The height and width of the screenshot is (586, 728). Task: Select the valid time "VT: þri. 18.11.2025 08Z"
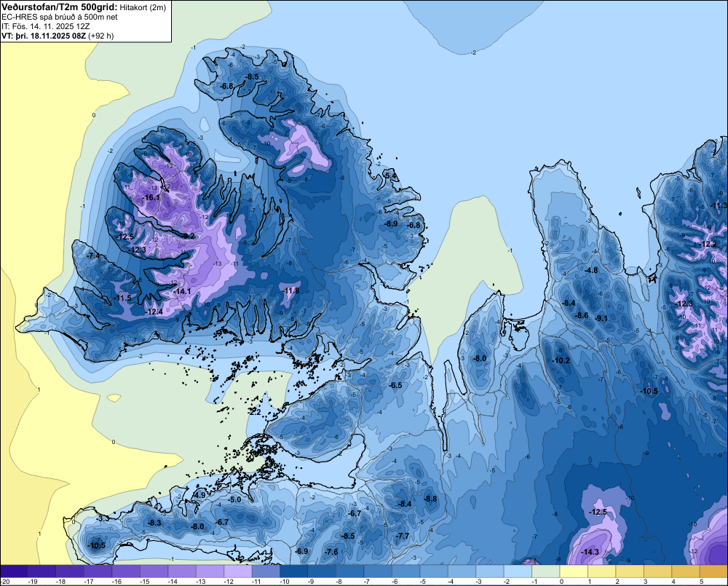[44, 35]
